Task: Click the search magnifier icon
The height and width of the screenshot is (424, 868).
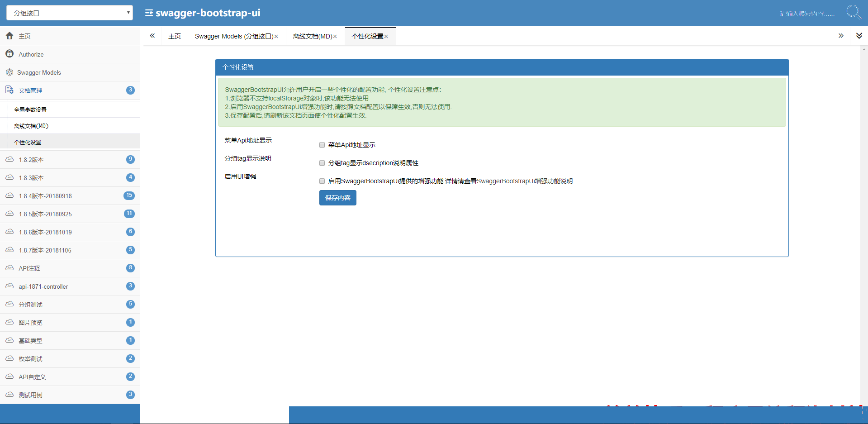Action: click(854, 12)
